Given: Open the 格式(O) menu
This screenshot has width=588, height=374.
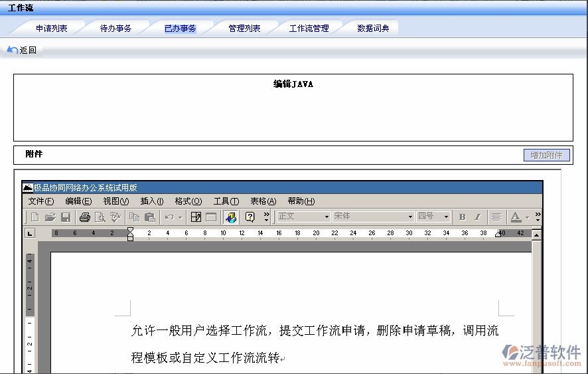Looking at the screenshot, I should 188,201.
